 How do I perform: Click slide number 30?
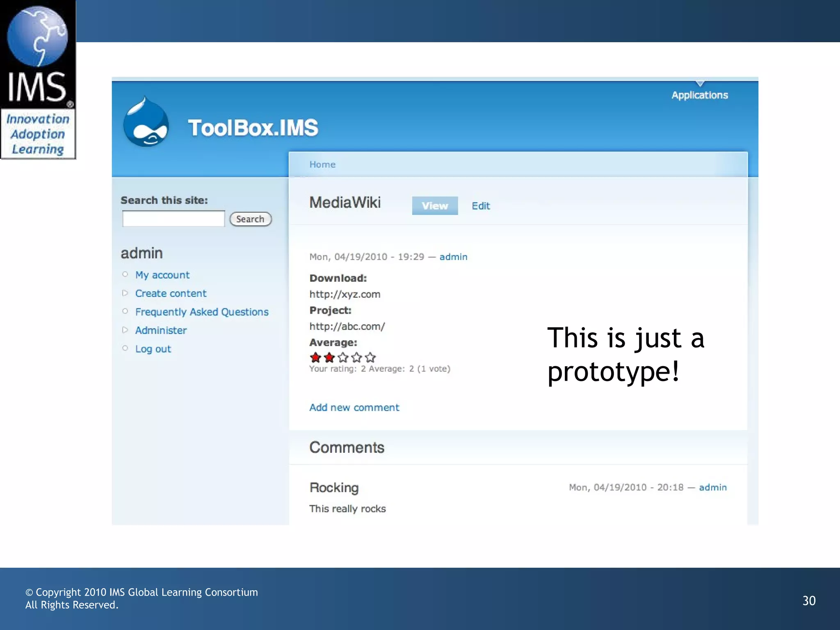(x=809, y=601)
